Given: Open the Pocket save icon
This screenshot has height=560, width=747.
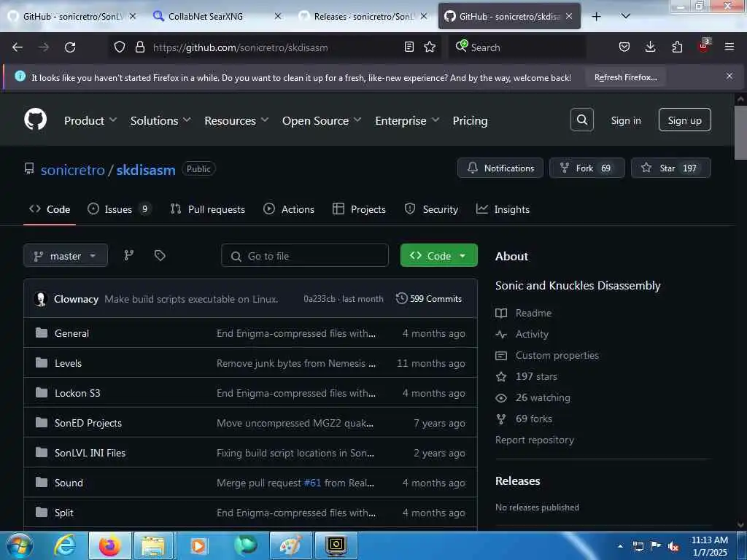Looking at the screenshot, I should click(x=624, y=47).
